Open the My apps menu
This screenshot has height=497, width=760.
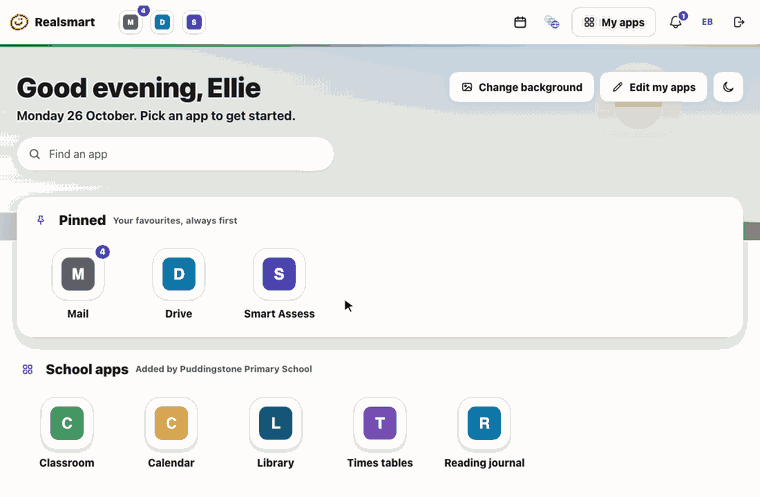pos(614,22)
